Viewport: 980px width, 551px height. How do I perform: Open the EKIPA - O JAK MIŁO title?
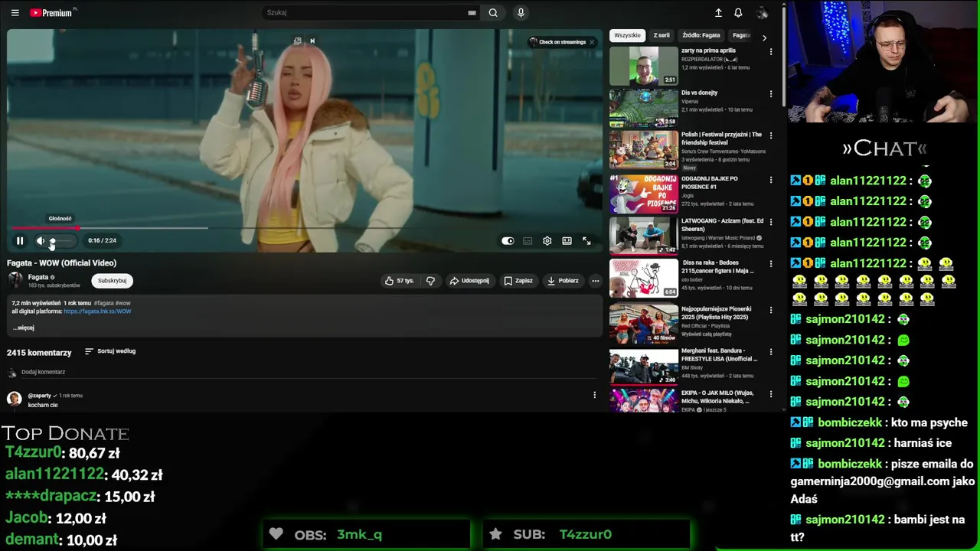coord(717,396)
